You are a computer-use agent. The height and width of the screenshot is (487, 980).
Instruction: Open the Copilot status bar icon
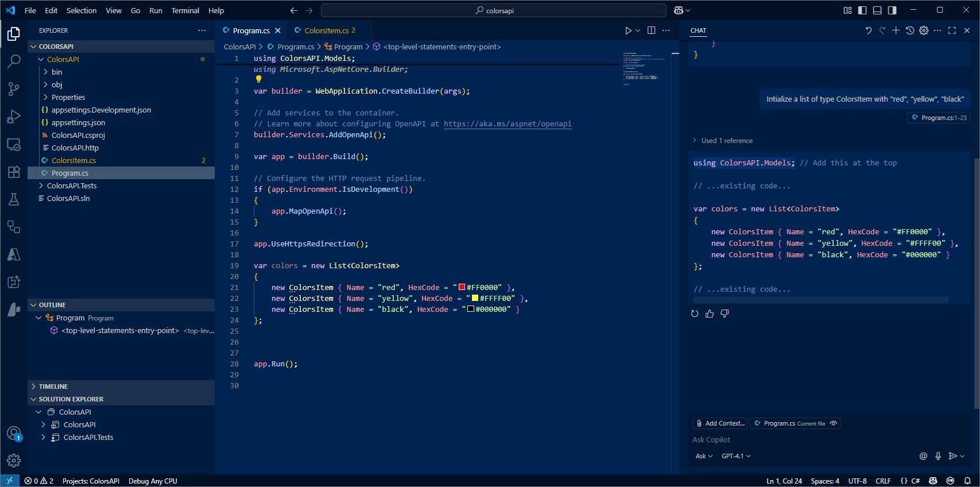click(933, 481)
